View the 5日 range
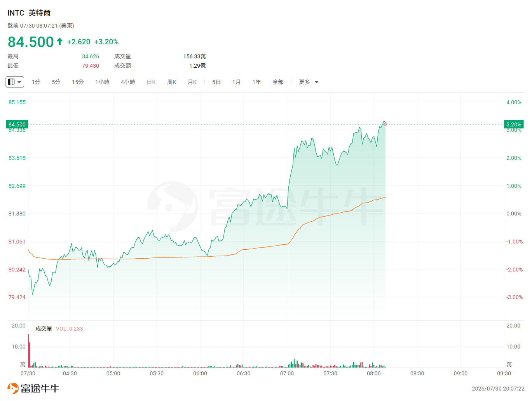 [216, 82]
